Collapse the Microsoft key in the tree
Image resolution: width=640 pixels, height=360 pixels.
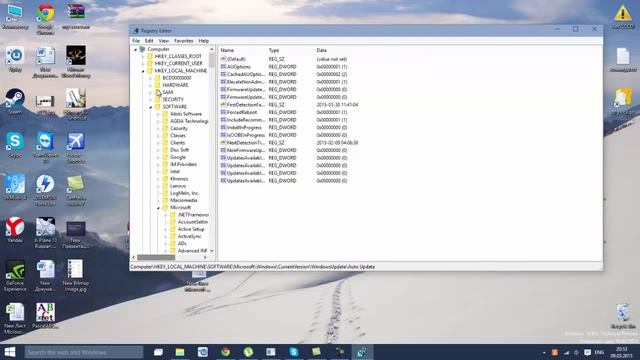tap(158, 208)
